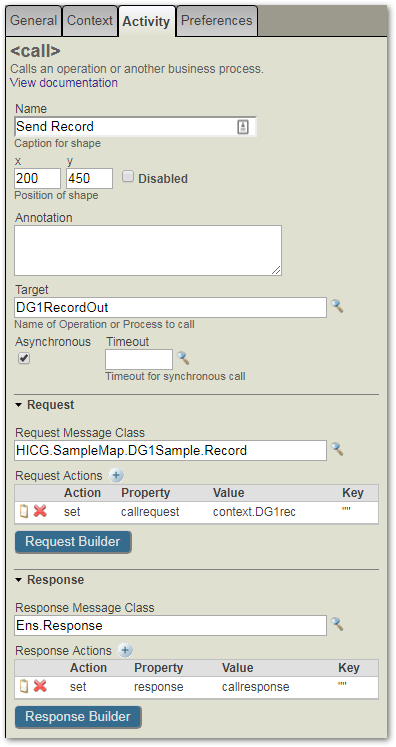396x747 pixels.
Task: Follow the View documentation link
Action: 64,82
